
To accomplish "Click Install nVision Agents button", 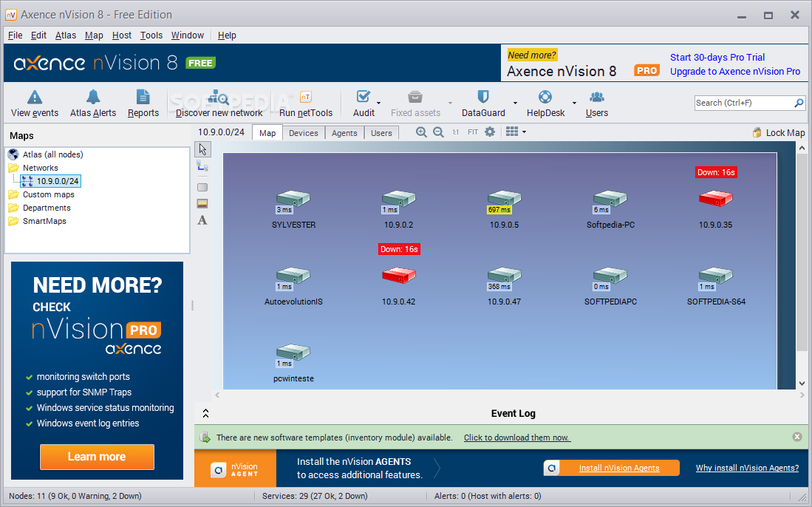I will (612, 468).
